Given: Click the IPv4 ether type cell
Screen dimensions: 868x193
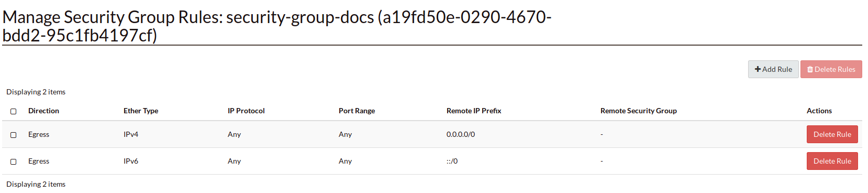Looking at the screenshot, I should [x=131, y=134].
